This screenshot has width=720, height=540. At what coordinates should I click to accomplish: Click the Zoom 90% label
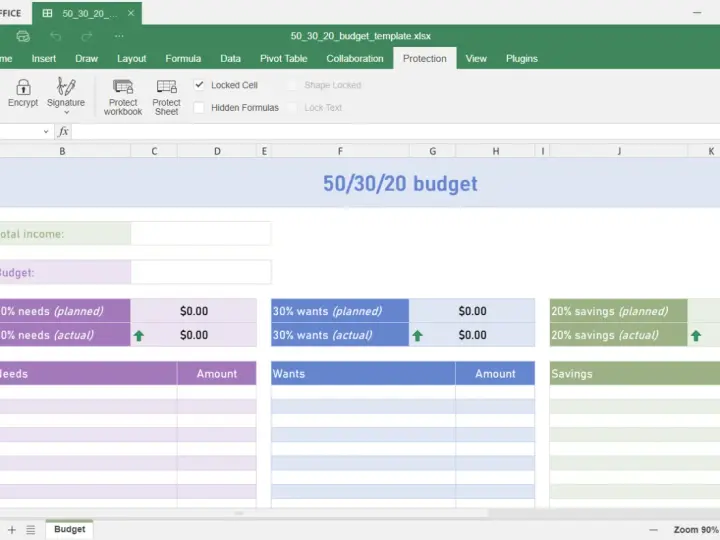696,530
